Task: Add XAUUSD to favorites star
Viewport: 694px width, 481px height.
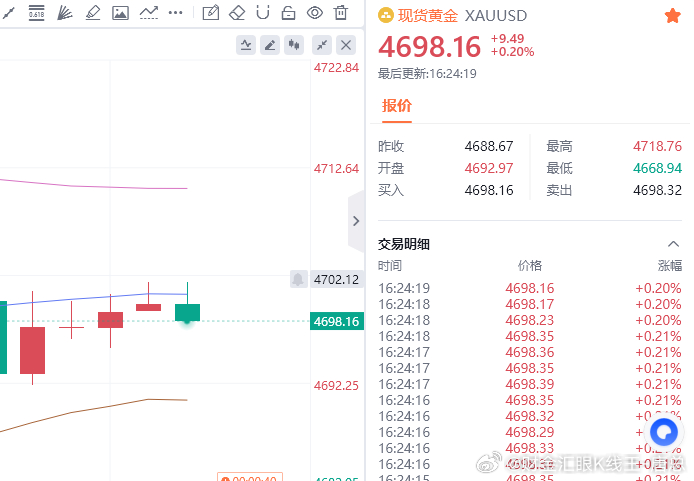Action: tap(672, 16)
